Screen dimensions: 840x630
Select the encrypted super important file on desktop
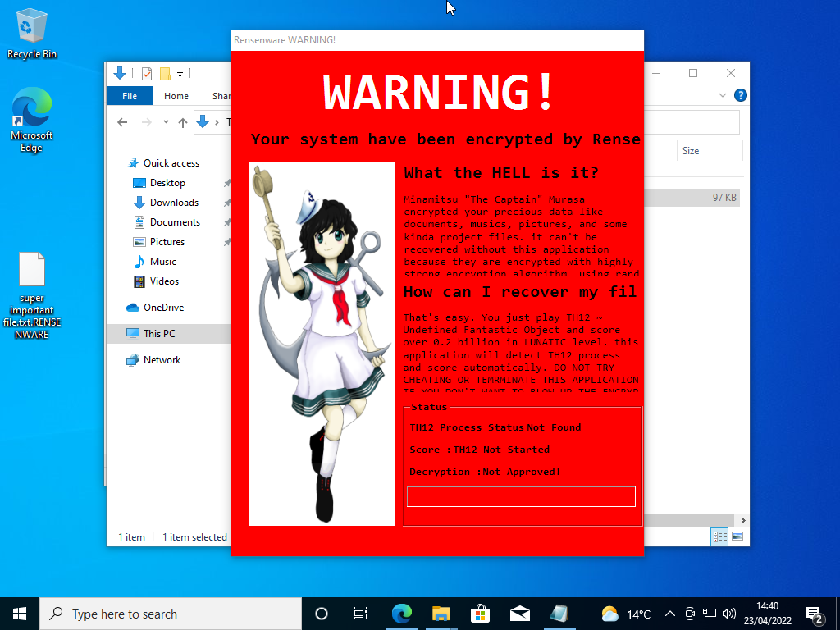point(31,271)
